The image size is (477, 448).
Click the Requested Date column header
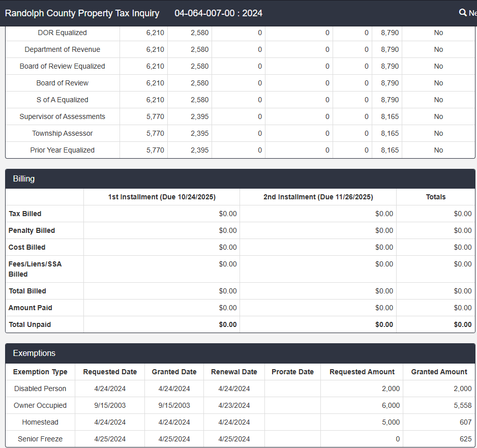pyautogui.click(x=110, y=372)
